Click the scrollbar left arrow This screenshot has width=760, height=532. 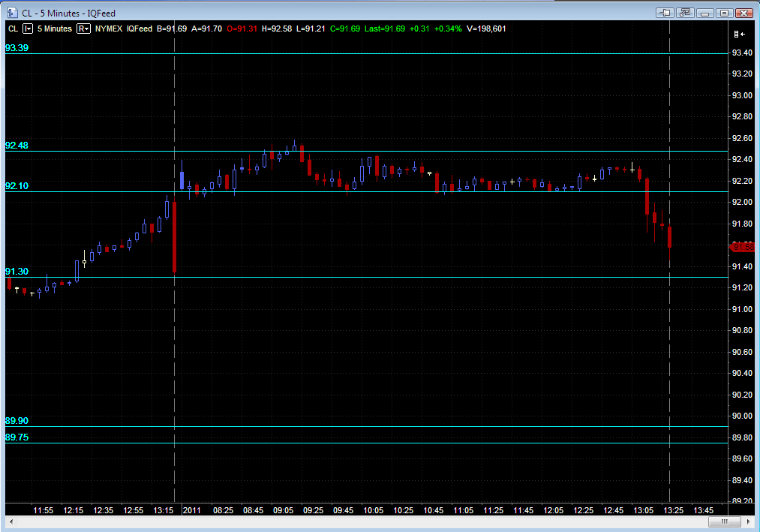click(11, 521)
